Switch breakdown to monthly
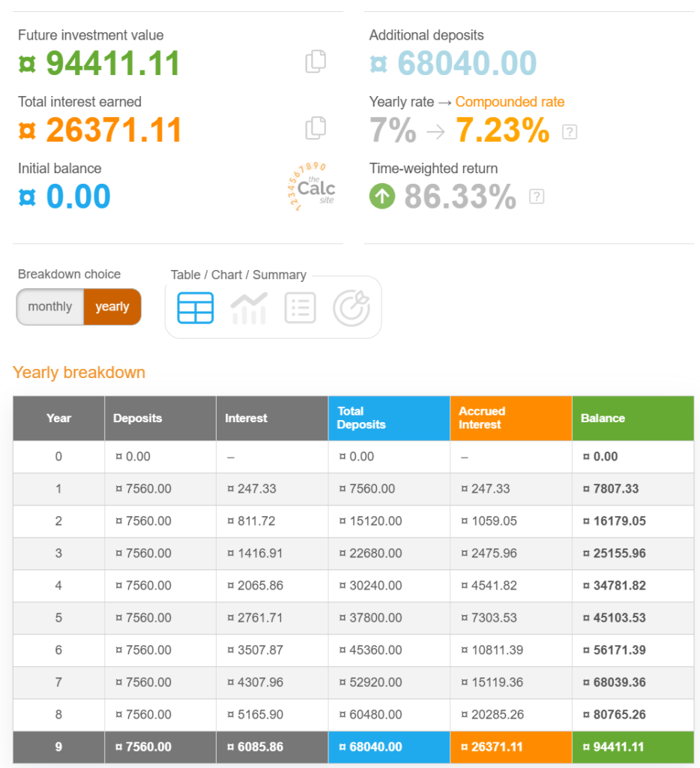700x768 pixels. coord(50,307)
